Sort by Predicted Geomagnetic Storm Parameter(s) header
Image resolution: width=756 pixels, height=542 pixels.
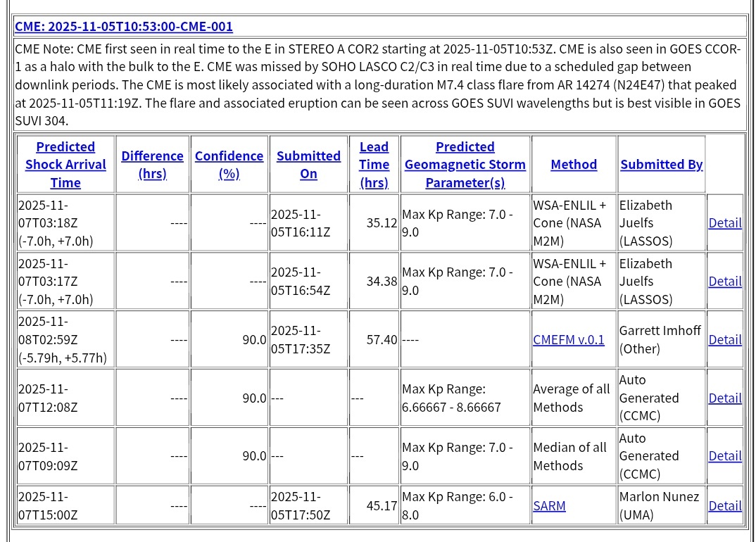[465, 165]
